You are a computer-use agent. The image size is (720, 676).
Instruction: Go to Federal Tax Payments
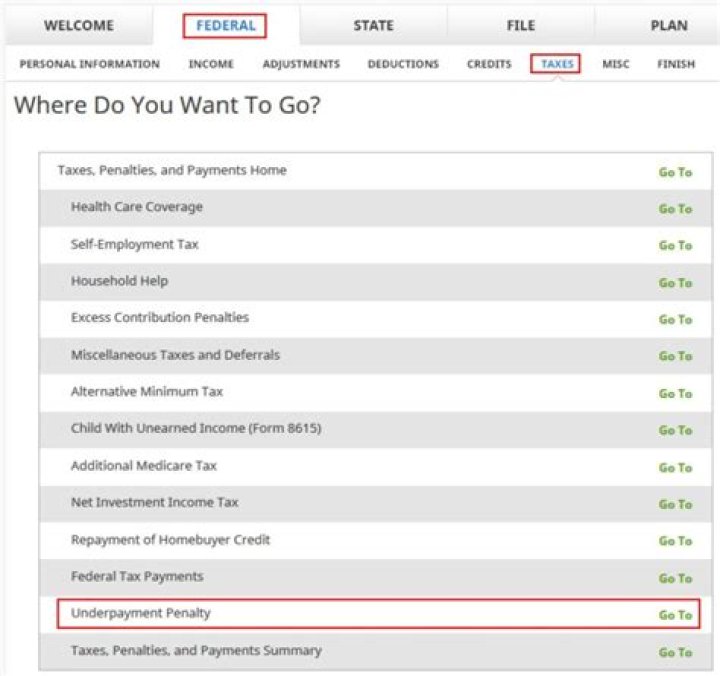pyautogui.click(x=675, y=578)
